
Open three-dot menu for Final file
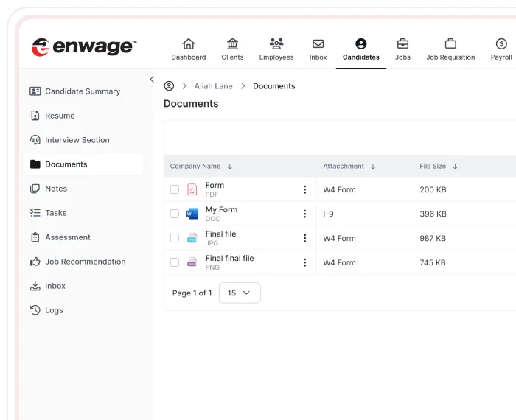coord(304,238)
